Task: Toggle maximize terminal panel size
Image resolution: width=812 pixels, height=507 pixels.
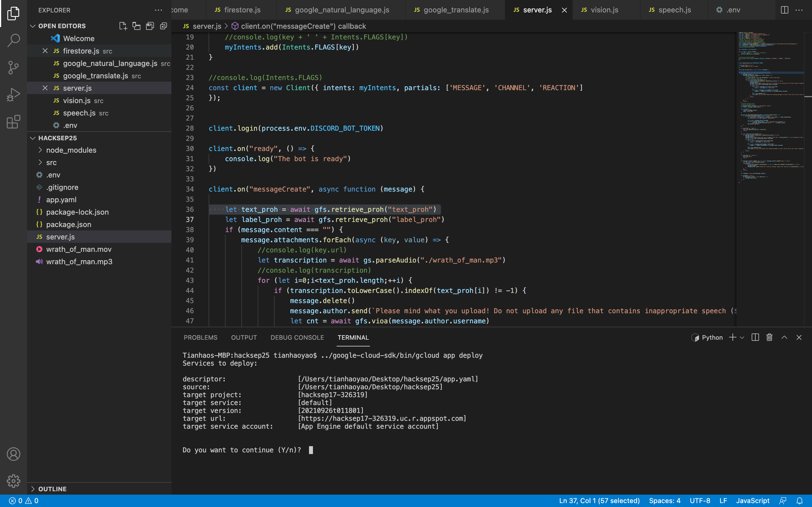Action: pos(784,337)
